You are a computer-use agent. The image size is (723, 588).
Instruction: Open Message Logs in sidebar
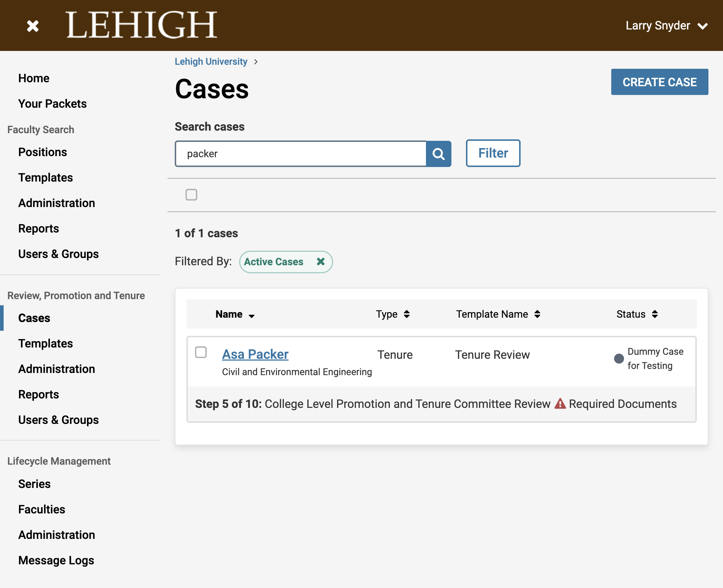56,560
